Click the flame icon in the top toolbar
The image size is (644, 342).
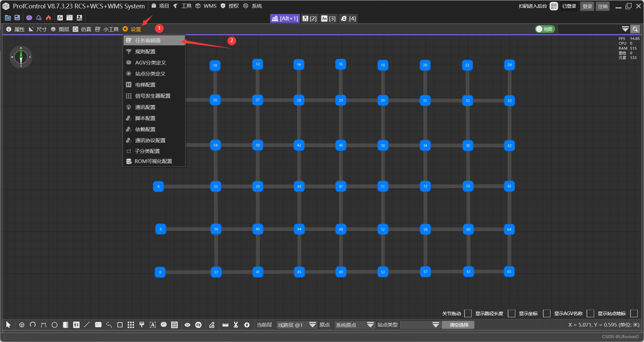pos(48,17)
